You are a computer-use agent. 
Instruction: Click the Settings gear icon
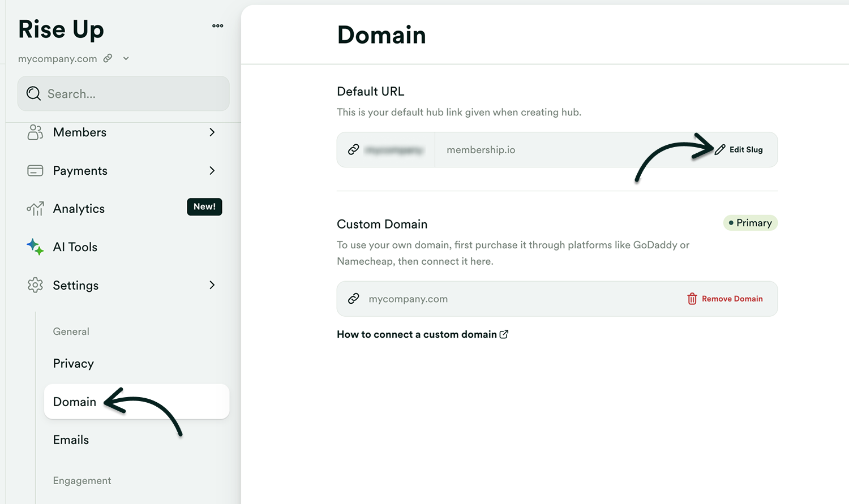(x=35, y=285)
